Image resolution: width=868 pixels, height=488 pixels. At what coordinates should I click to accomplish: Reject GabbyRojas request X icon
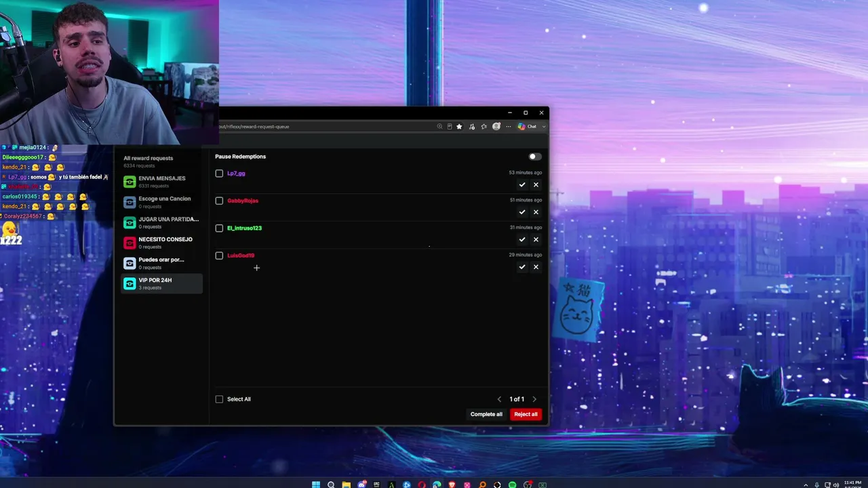[536, 212]
